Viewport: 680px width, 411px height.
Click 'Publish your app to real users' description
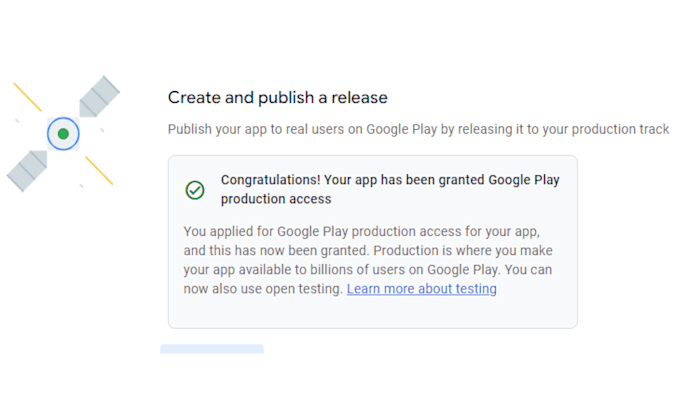[x=418, y=129]
